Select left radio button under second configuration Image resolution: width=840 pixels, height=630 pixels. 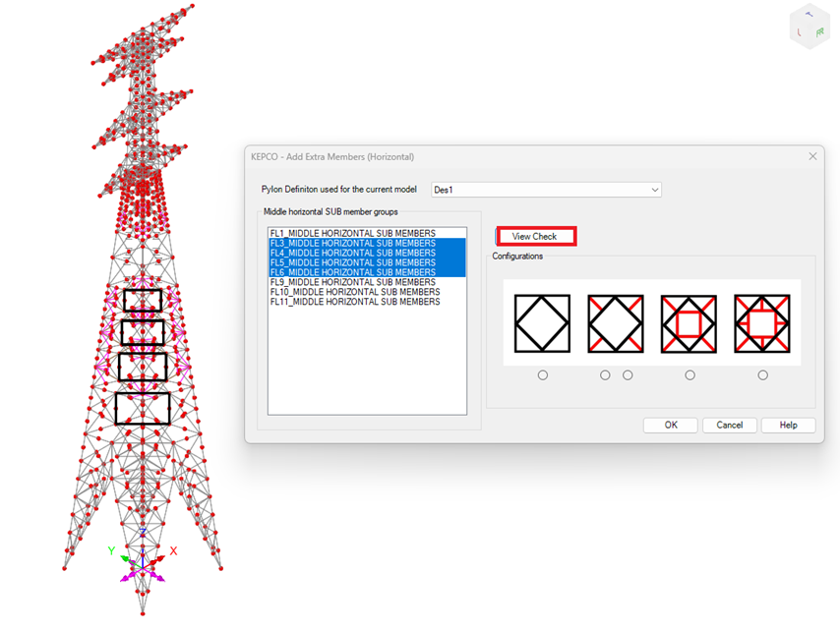tap(605, 375)
